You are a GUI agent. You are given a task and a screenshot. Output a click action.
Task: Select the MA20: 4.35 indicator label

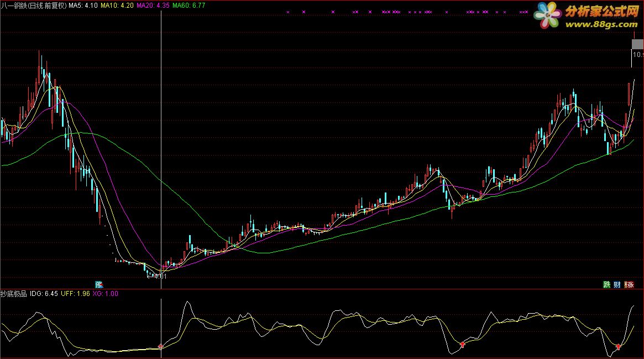[153, 6]
